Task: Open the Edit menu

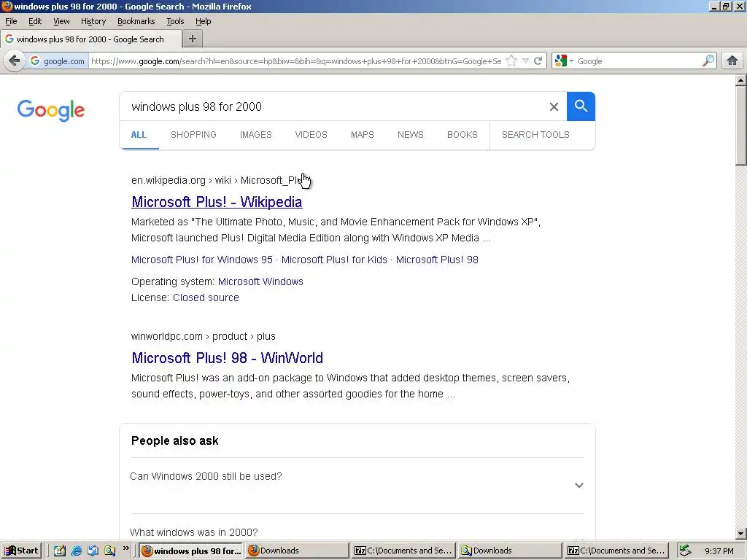Action: point(35,21)
